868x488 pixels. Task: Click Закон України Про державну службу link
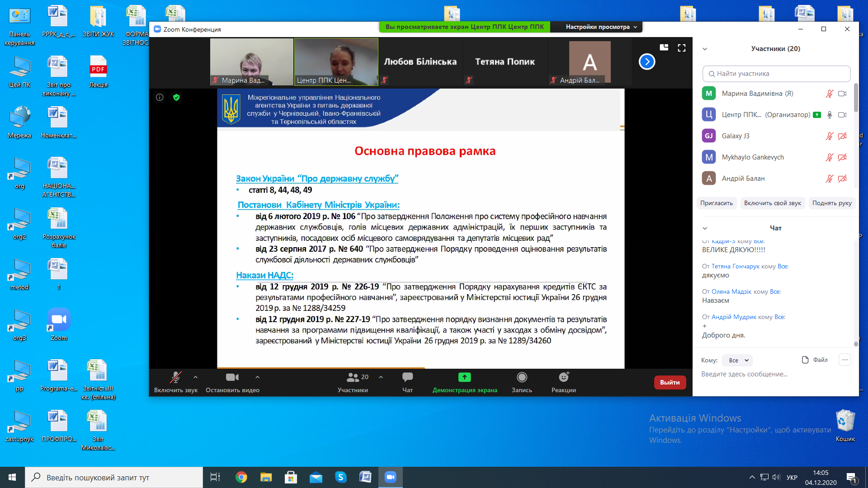(x=317, y=178)
